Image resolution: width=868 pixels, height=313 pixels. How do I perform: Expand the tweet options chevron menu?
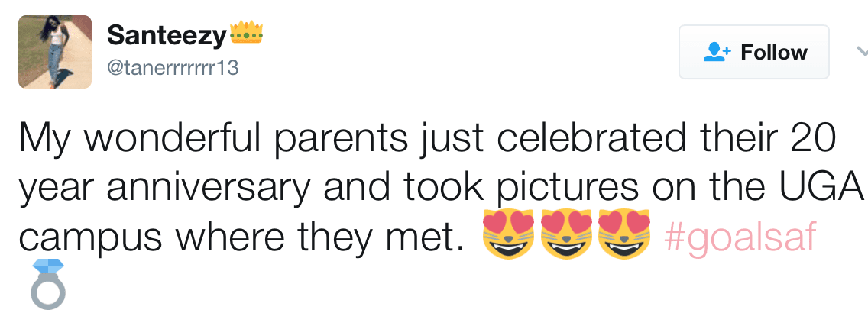pyautogui.click(x=862, y=52)
